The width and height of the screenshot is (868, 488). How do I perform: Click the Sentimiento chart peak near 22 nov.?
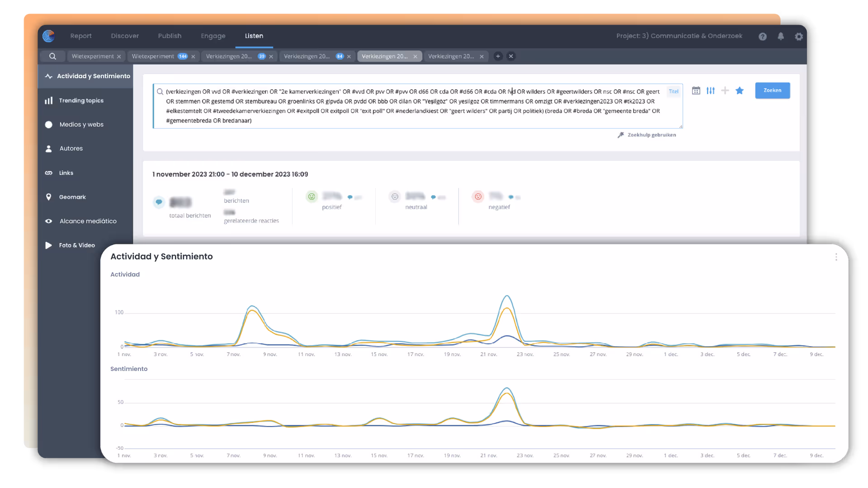coord(507,389)
